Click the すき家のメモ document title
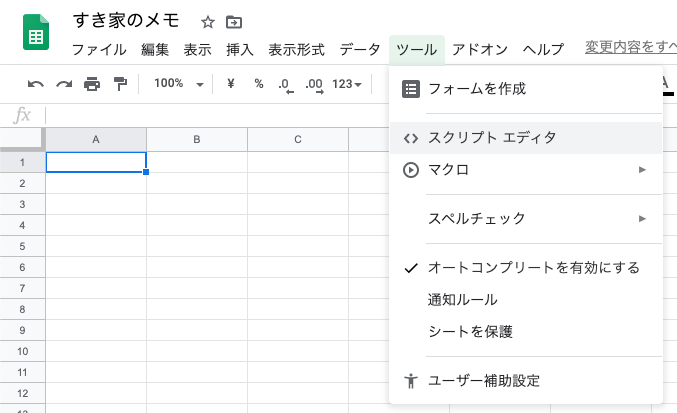 126,20
